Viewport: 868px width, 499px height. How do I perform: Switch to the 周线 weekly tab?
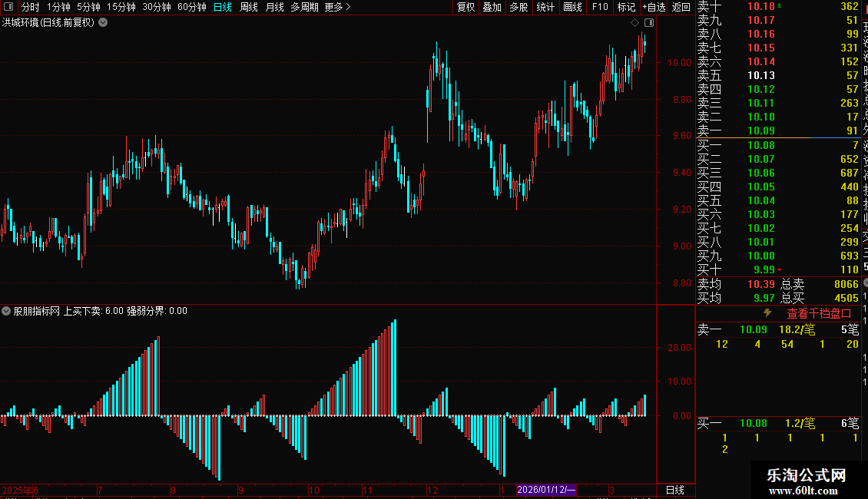point(249,7)
